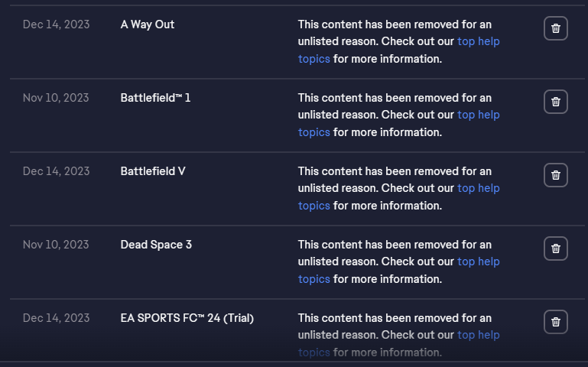This screenshot has height=367, width=588.
Task: Delete the Dead Space 3 row
Action: pos(555,248)
